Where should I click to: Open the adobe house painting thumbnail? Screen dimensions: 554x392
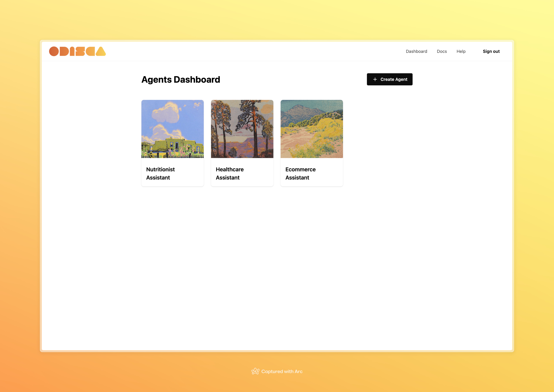point(172,129)
